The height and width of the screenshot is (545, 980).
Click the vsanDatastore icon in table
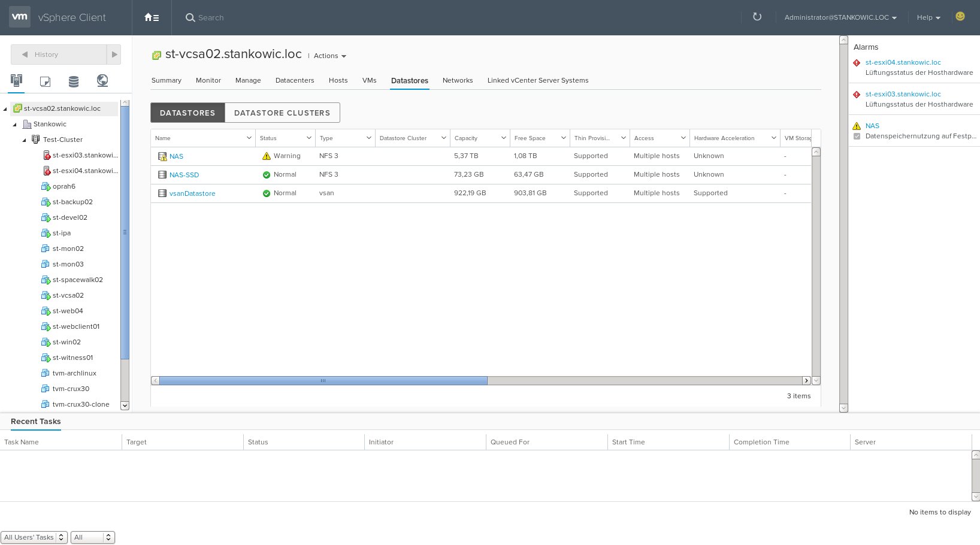[162, 193]
